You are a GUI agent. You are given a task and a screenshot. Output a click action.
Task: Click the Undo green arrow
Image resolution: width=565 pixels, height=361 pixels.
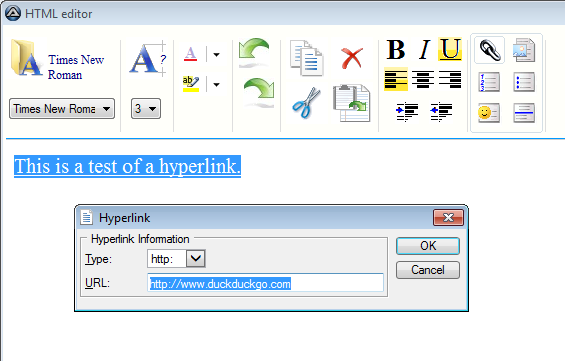[254, 53]
